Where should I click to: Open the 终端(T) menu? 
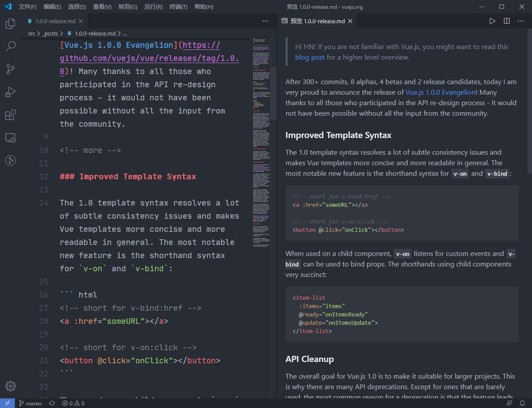pos(179,7)
